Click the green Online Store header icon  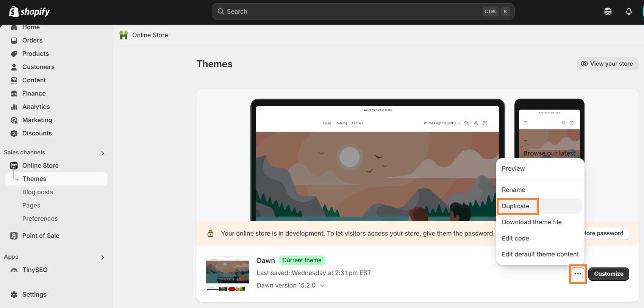(x=123, y=35)
